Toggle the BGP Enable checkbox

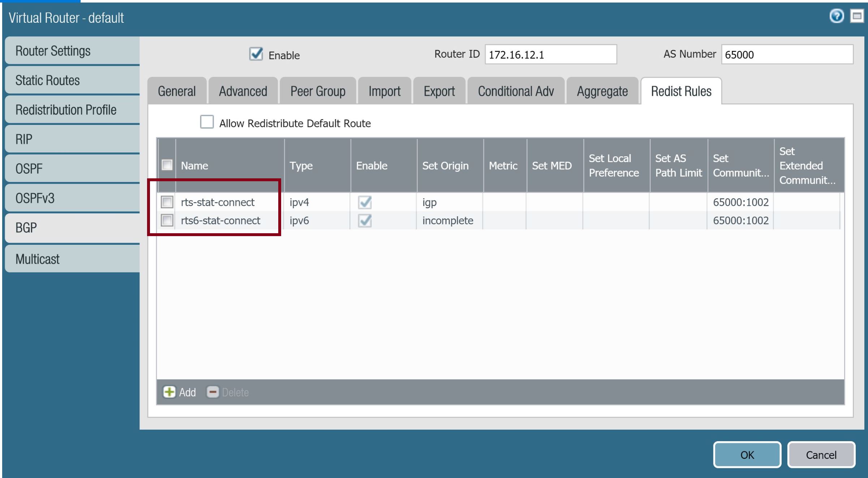point(256,54)
